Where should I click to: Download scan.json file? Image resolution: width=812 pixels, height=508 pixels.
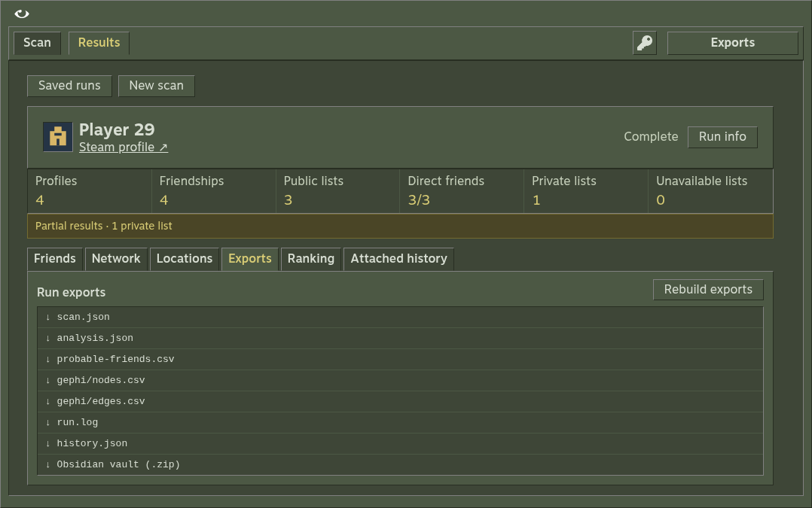[400, 317]
